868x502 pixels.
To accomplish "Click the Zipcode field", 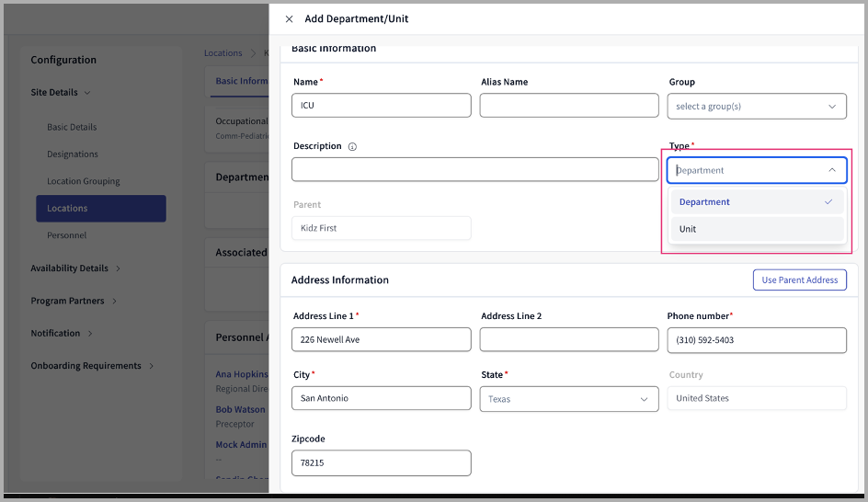I will pos(381,463).
